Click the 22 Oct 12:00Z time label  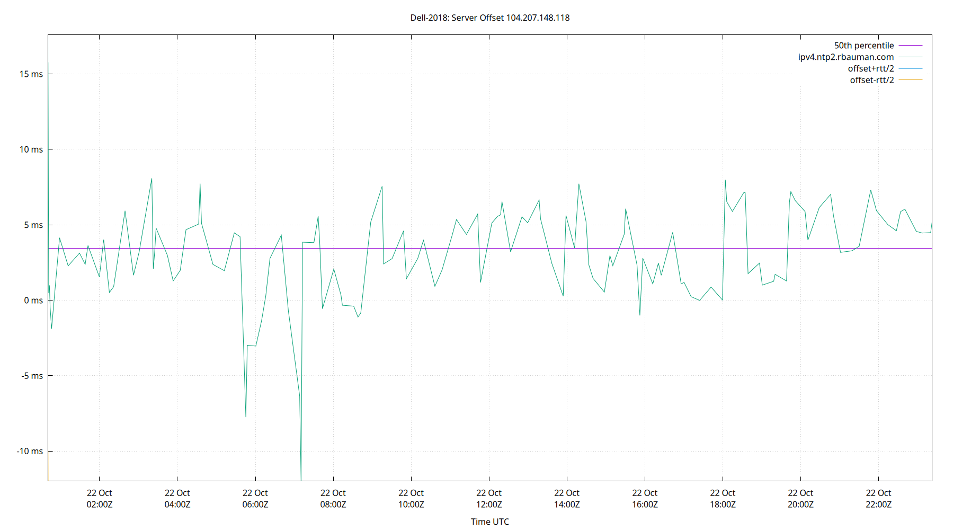click(x=489, y=499)
